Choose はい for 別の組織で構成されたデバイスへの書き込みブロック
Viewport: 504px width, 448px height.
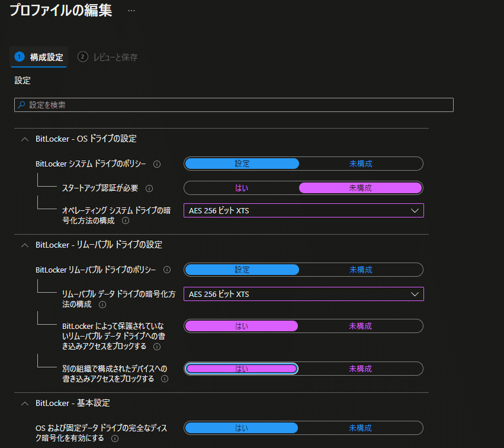[x=242, y=369]
